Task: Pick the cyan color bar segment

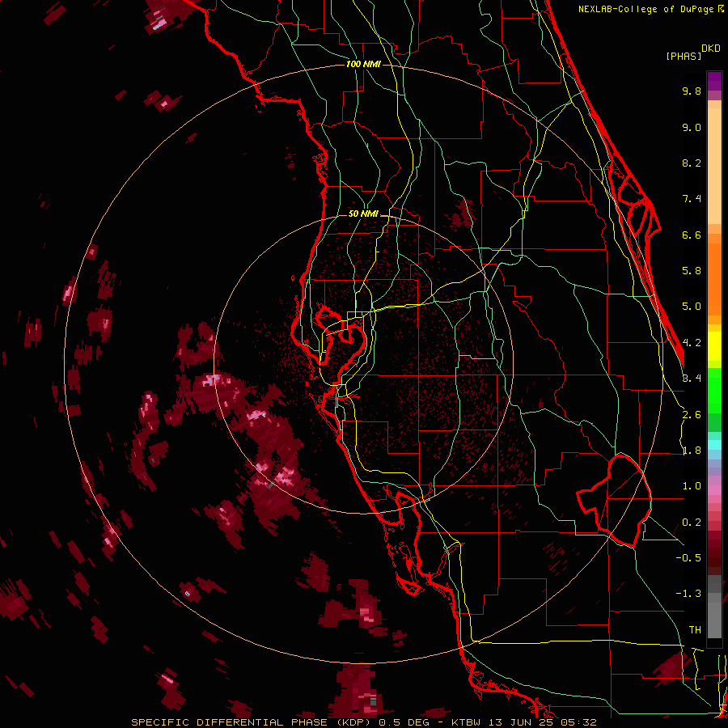Action: pos(714,444)
